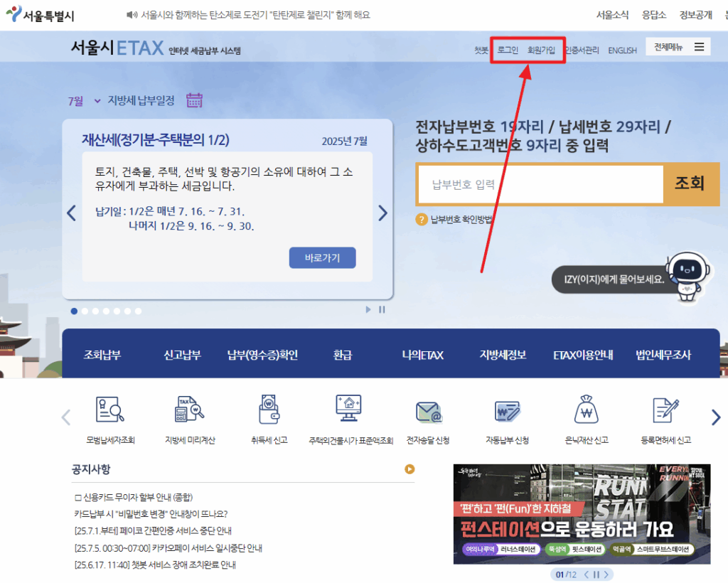This screenshot has height=583, width=728.
Task: Click the 조회 search button
Action: (690, 184)
